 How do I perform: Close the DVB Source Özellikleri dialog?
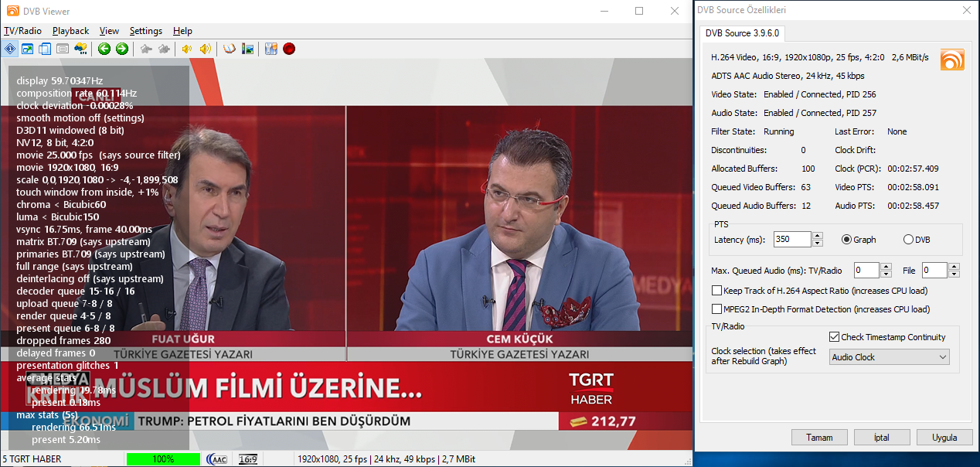point(966,10)
